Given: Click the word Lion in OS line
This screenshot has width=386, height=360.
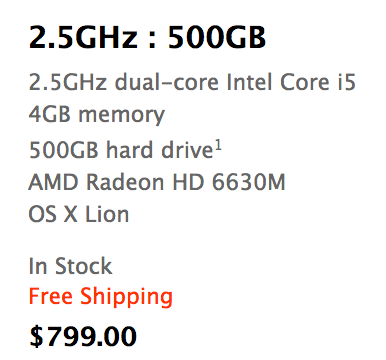Looking at the screenshot, I should (x=107, y=214).
